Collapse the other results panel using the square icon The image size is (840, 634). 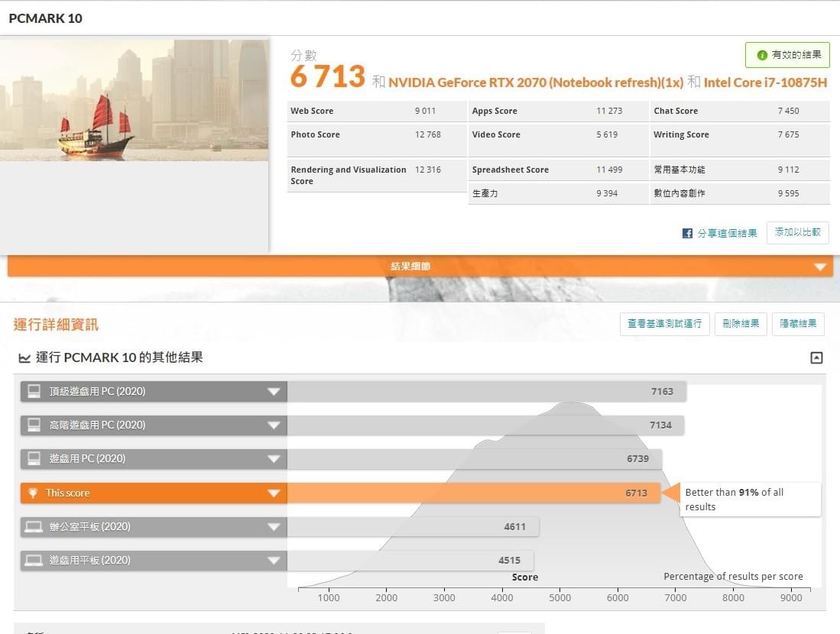point(816,357)
